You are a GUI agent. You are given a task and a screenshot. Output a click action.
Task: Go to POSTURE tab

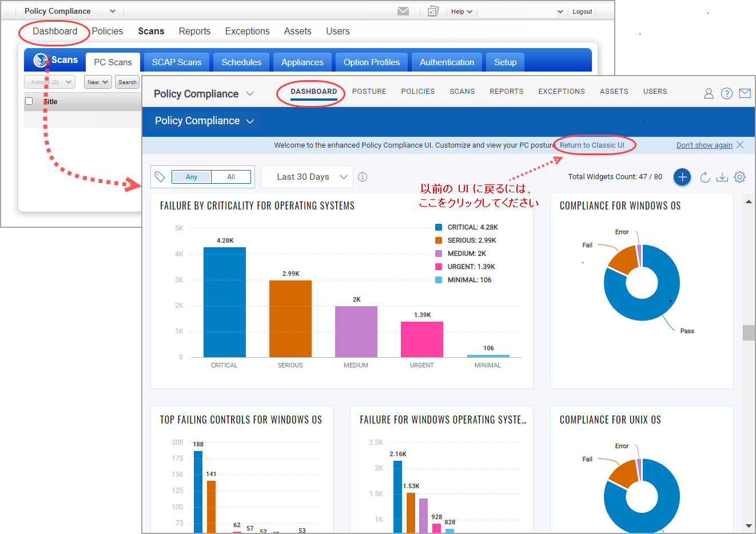tap(369, 92)
